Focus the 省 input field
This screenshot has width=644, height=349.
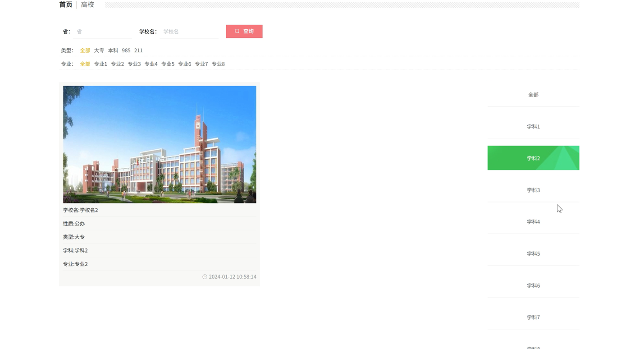point(103,32)
